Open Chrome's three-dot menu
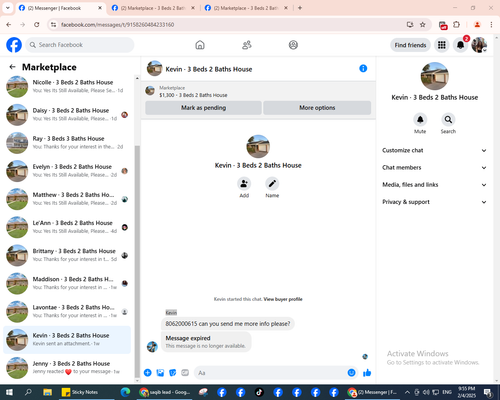 click(491, 25)
